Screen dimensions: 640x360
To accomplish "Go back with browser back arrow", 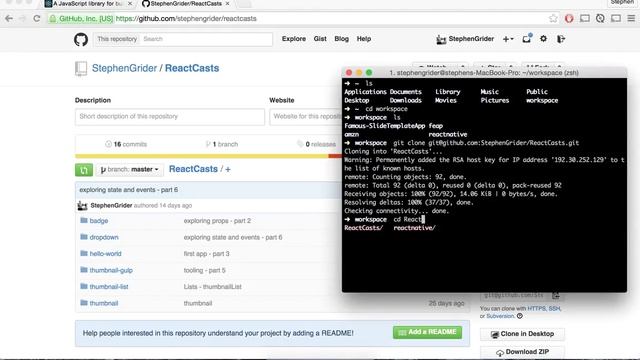I will click(x=9, y=18).
